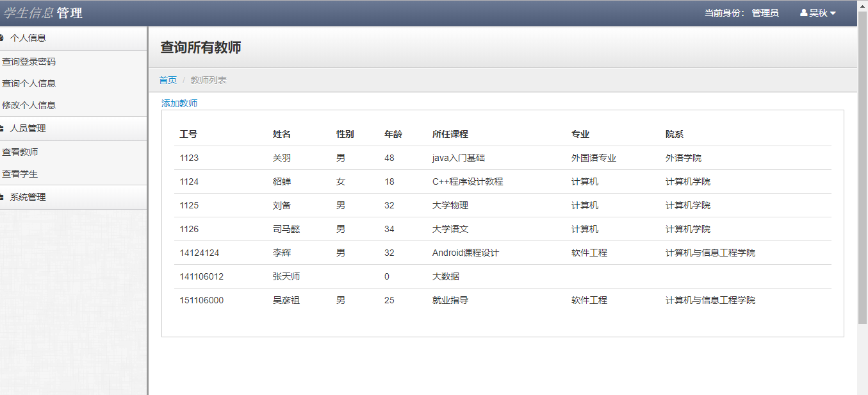Expand the 个人信息 sidebar section
Image resolution: width=868 pixels, height=395 pixels.
(74, 38)
